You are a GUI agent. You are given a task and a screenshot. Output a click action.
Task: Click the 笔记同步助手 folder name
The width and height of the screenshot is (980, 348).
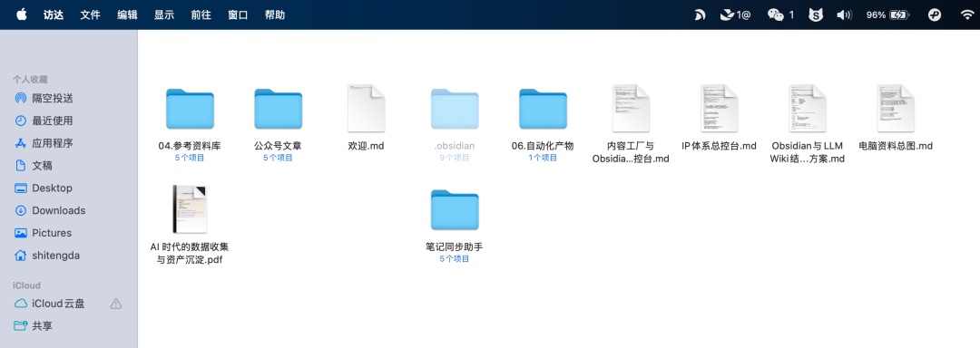pyautogui.click(x=455, y=247)
